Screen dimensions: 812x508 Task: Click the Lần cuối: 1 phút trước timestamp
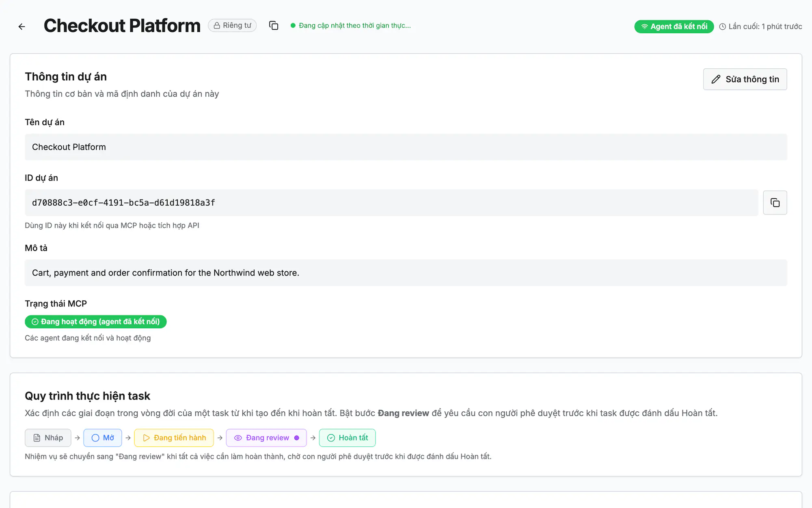[x=761, y=26]
